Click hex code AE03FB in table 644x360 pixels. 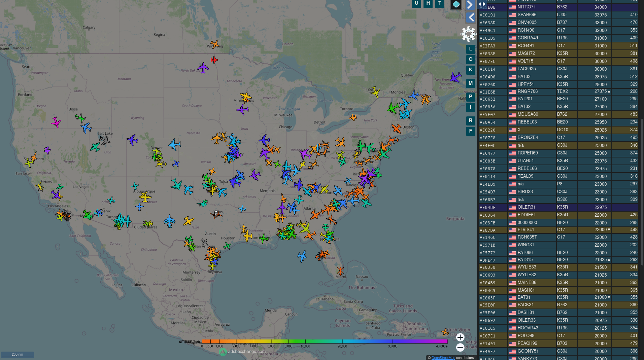click(x=487, y=223)
